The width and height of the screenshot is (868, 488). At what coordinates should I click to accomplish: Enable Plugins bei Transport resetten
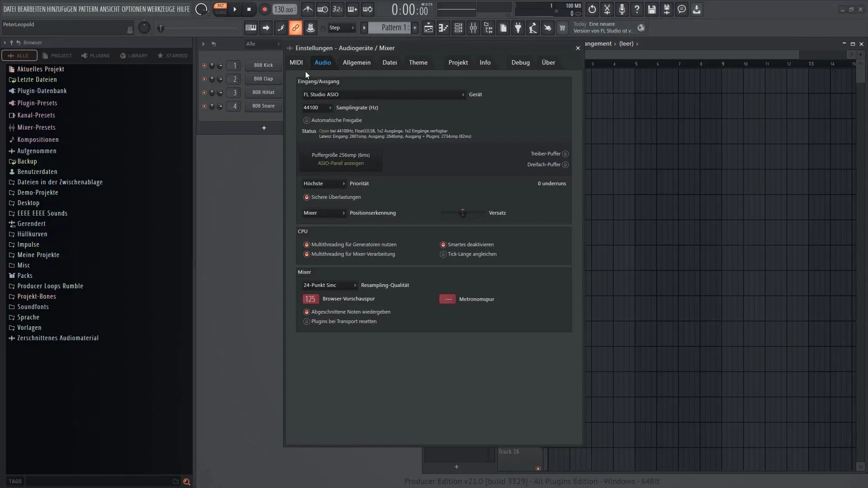click(x=307, y=322)
